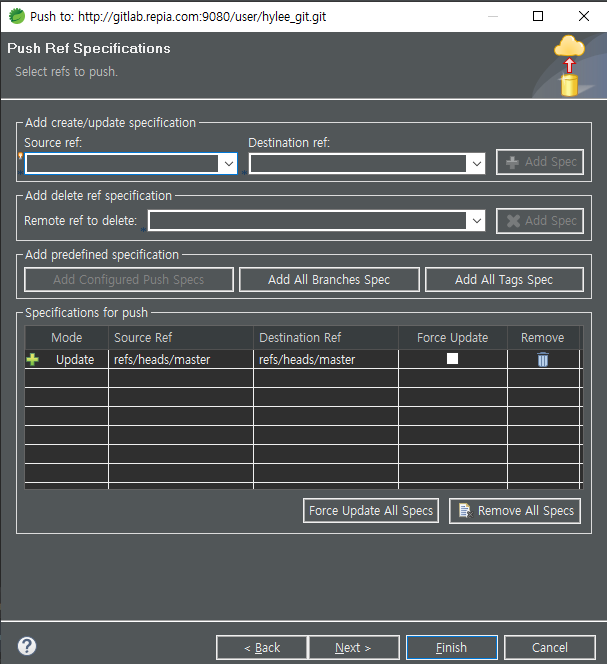The width and height of the screenshot is (607, 664).
Task: Click Add All Branches Spec button
Action: [x=329, y=280]
